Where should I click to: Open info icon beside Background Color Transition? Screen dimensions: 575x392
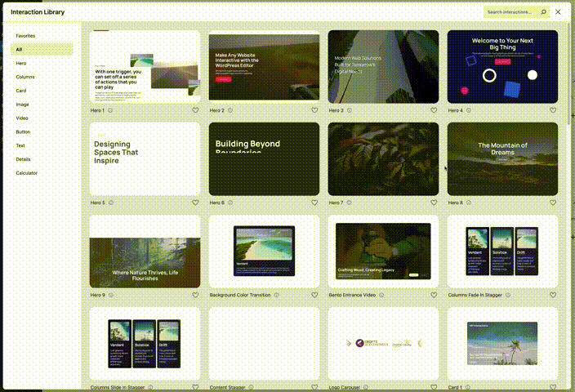(277, 295)
